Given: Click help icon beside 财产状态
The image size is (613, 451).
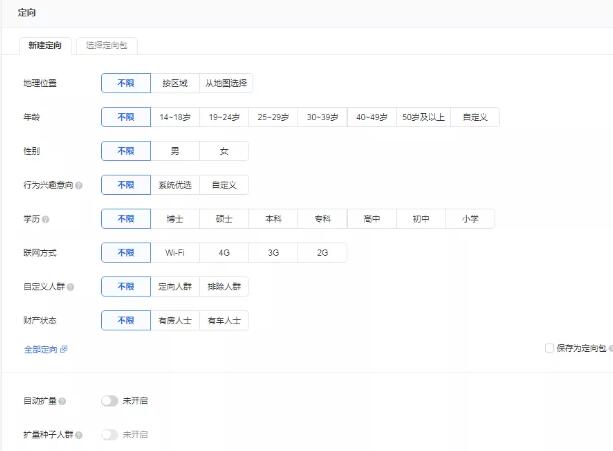Looking at the screenshot, I should tap(60, 321).
